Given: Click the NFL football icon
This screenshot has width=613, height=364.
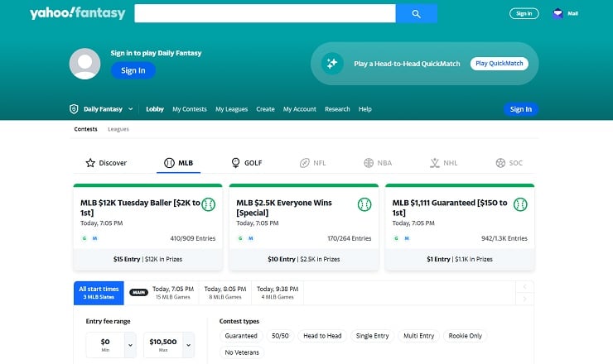Looking at the screenshot, I should tap(305, 163).
